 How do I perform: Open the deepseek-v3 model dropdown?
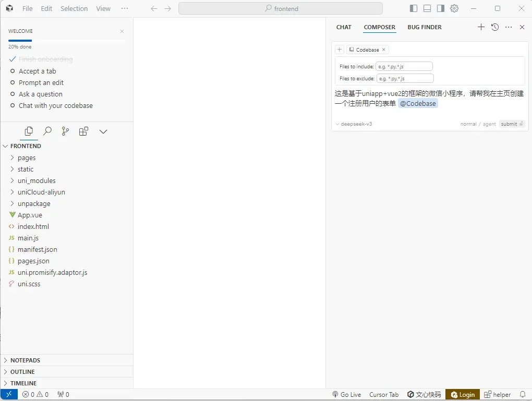click(x=354, y=124)
